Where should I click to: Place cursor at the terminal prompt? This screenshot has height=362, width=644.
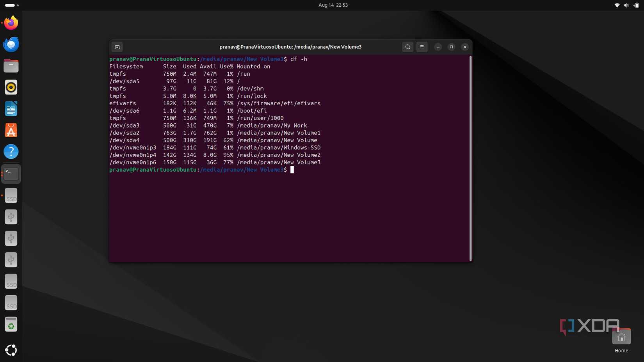[293, 170]
